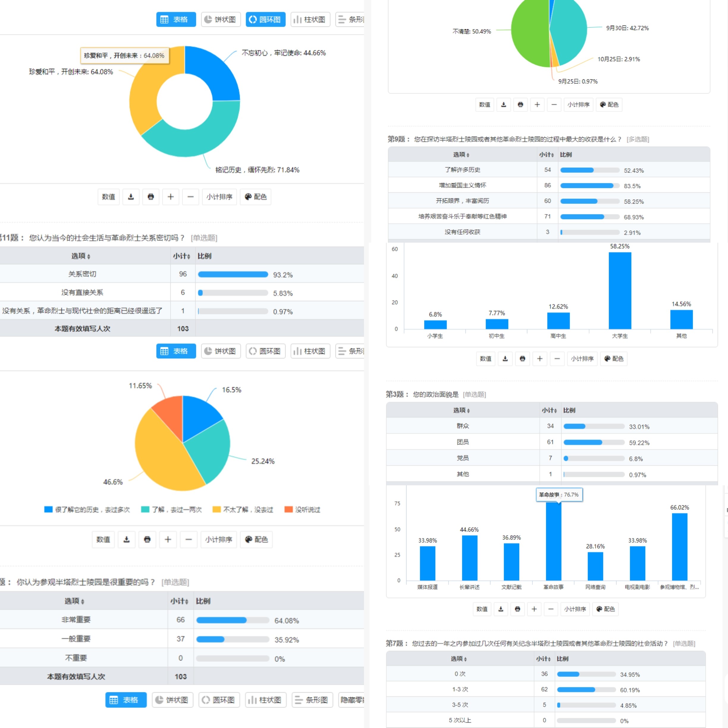The image size is (728, 728).
Task: Click the 大学生 58.25% bar
Action: (x=620, y=291)
